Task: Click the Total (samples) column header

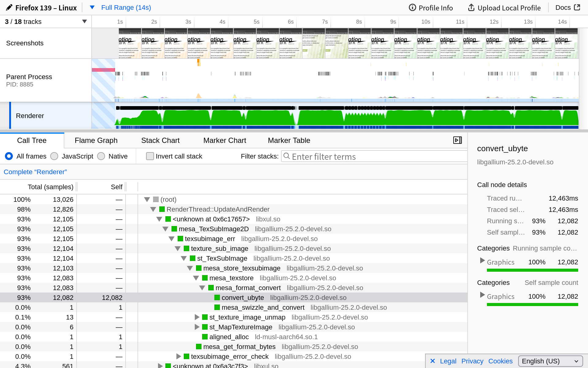Action: tap(51, 187)
